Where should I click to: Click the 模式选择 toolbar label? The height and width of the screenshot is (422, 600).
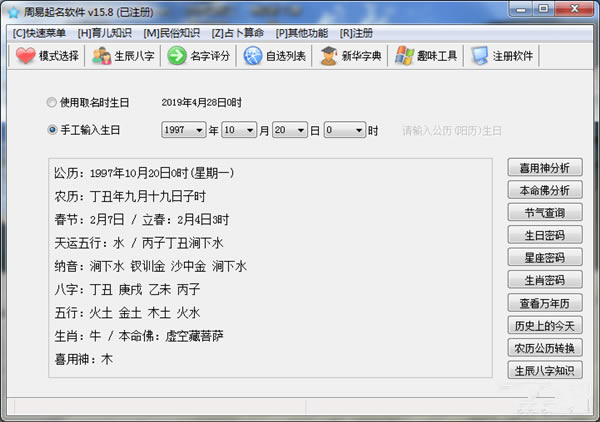click(59, 56)
